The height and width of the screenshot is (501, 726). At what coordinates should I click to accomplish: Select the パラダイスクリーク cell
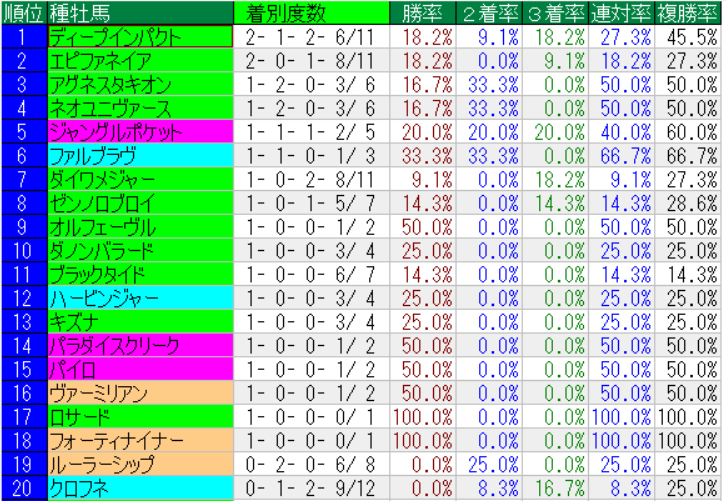[140, 345]
